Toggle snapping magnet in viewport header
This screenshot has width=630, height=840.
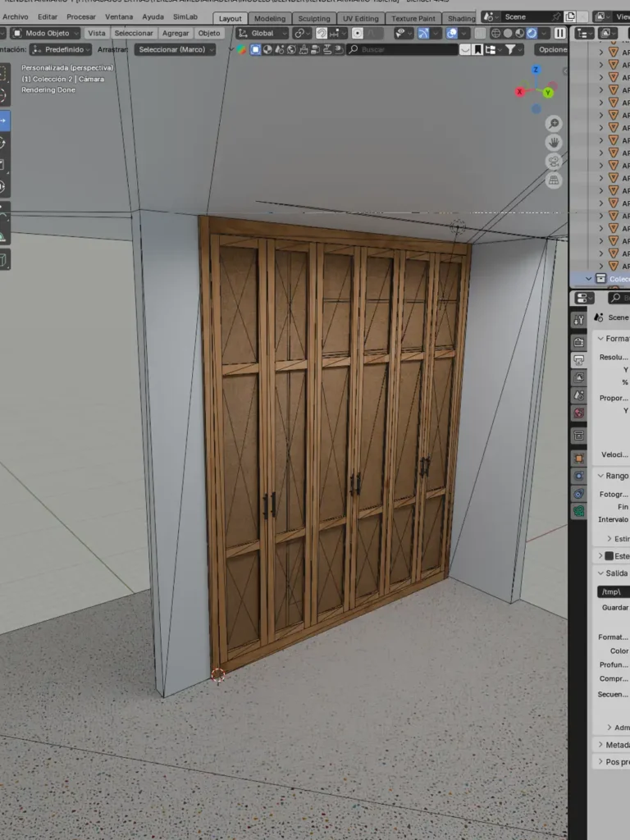click(x=322, y=33)
